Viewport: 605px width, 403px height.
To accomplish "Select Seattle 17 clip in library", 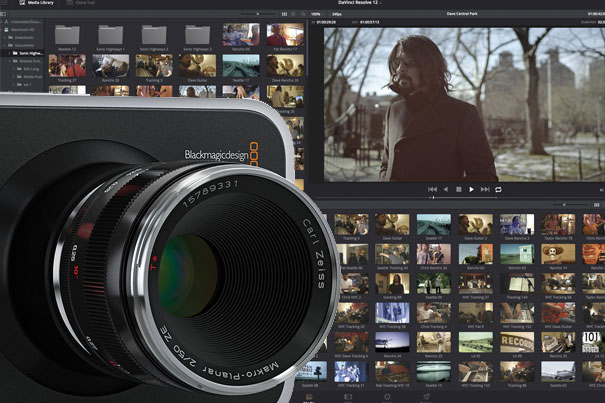I will pyautogui.click(x=241, y=66).
